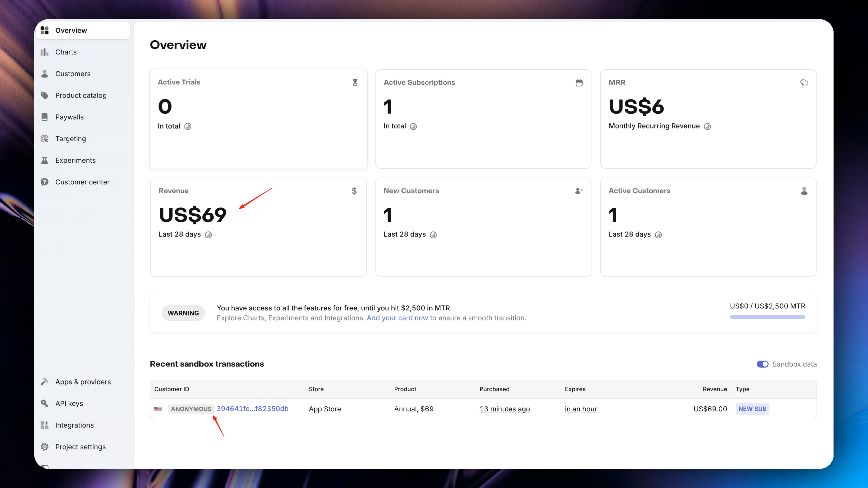Click the NEW SUB type badge
Image resolution: width=868 pixels, height=488 pixels.
[752, 409]
